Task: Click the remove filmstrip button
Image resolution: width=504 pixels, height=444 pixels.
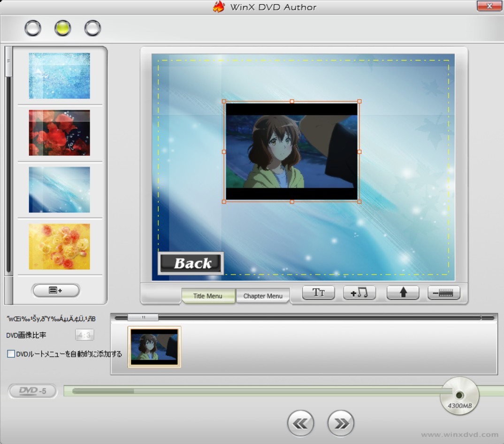Action: point(444,292)
